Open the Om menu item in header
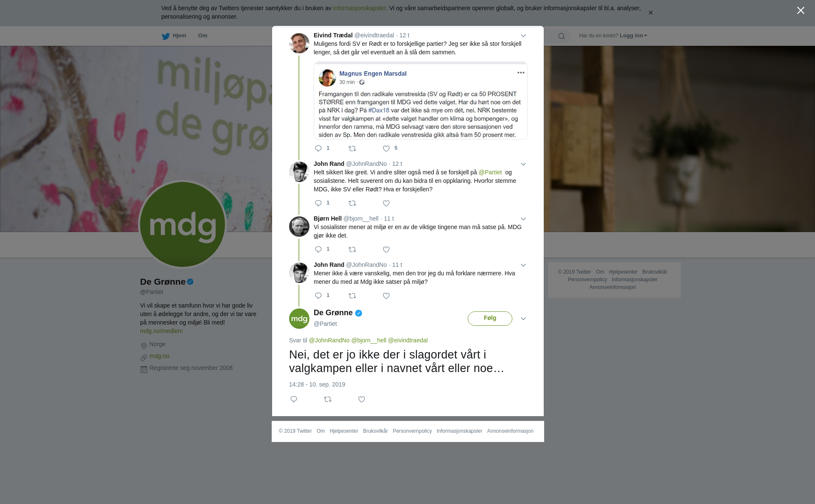The width and height of the screenshot is (815, 504). click(202, 36)
